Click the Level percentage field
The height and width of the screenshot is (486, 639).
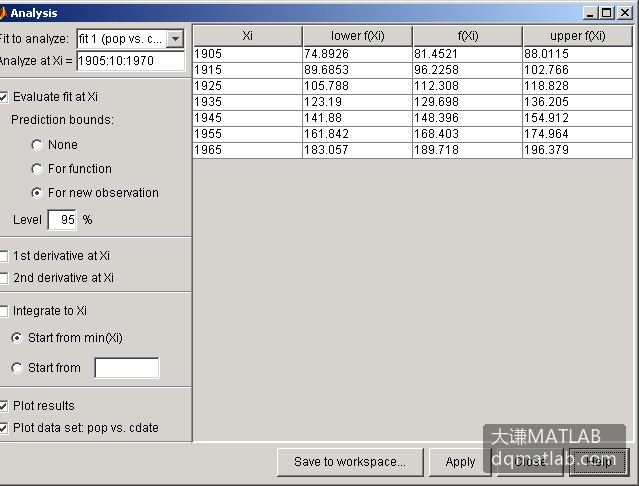point(62,220)
